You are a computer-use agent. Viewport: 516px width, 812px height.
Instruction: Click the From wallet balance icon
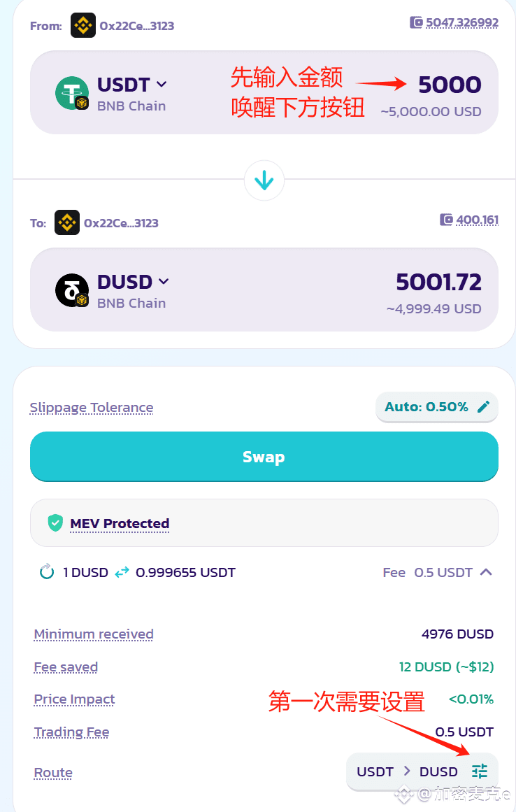click(x=416, y=22)
